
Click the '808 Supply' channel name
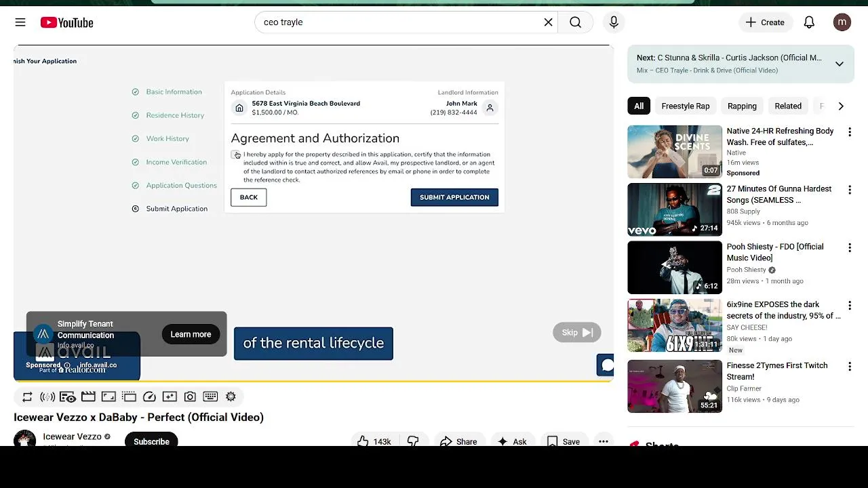pyautogui.click(x=744, y=211)
